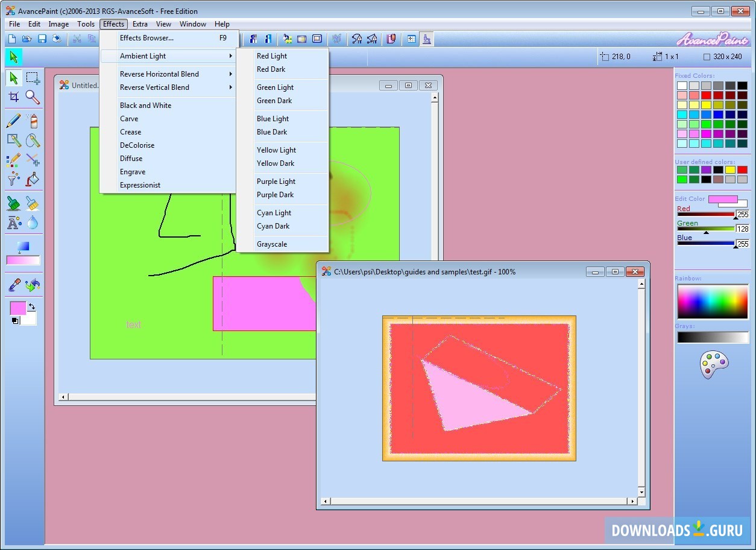Choose the Spray can tool
Viewport: 756px width, 550px height.
[x=33, y=121]
